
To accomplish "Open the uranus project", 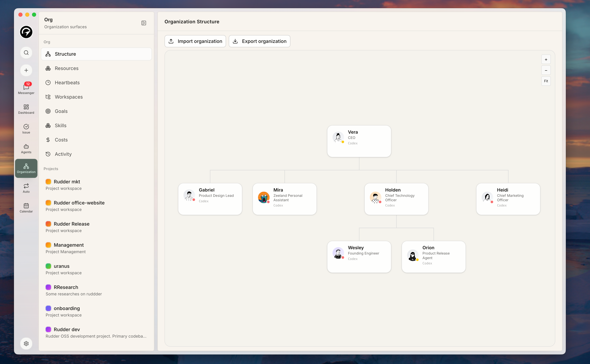I will 96,269.
